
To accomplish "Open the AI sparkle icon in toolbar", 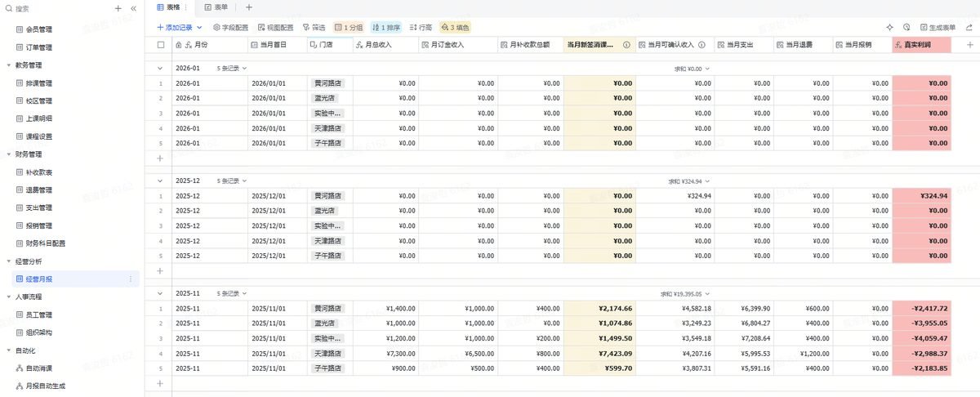I will click(x=889, y=27).
